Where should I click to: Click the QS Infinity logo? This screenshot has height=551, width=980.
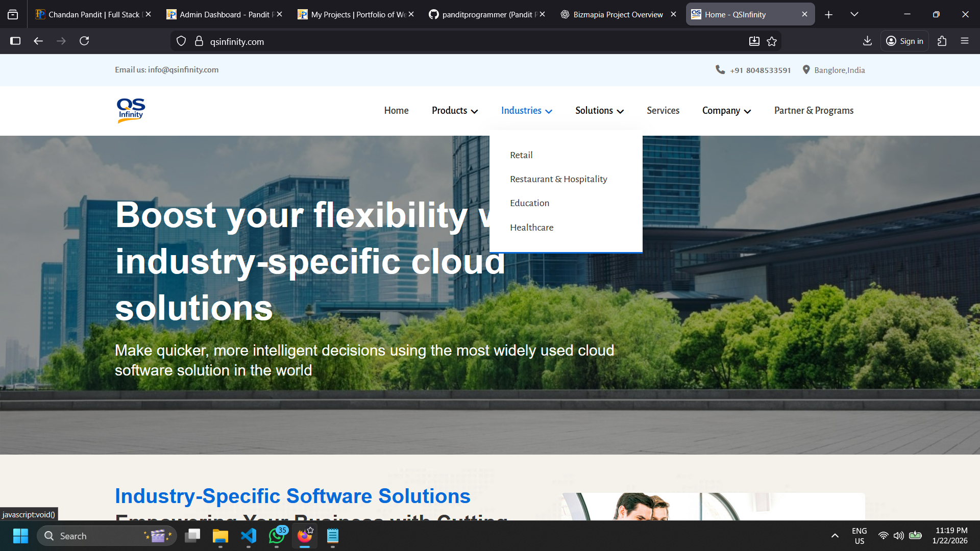(131, 111)
